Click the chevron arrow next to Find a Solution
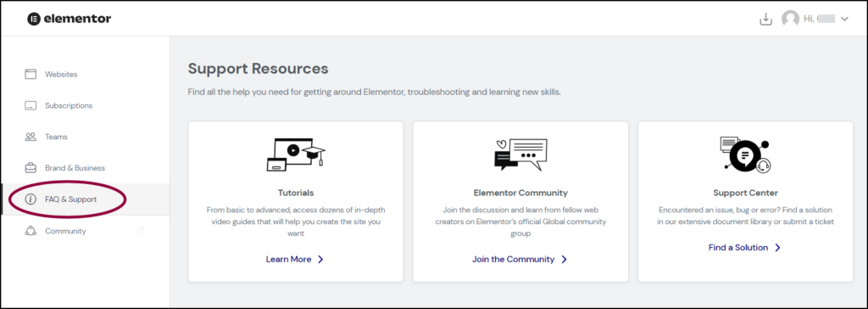The height and width of the screenshot is (309, 868). [x=777, y=247]
